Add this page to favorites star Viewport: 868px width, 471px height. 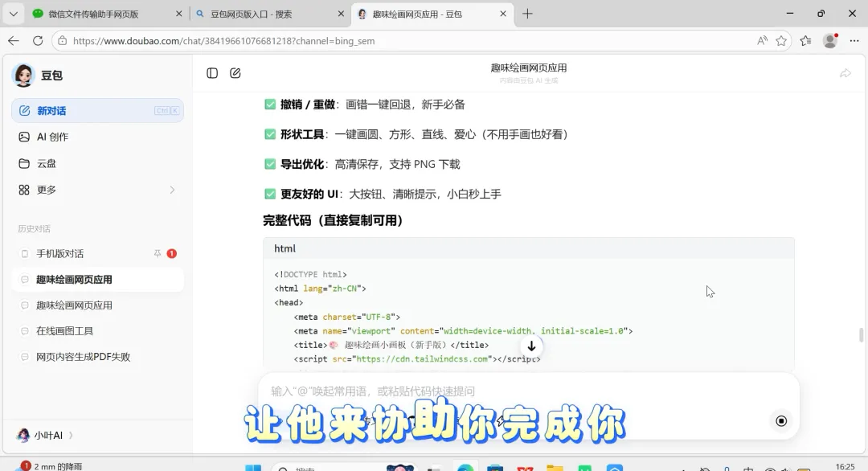click(x=781, y=41)
